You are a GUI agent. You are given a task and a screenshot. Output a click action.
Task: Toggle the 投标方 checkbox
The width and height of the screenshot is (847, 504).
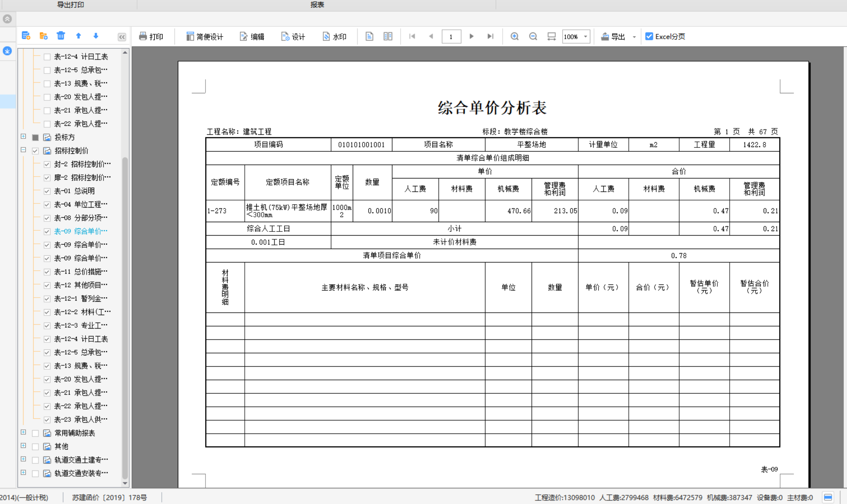[x=35, y=137]
